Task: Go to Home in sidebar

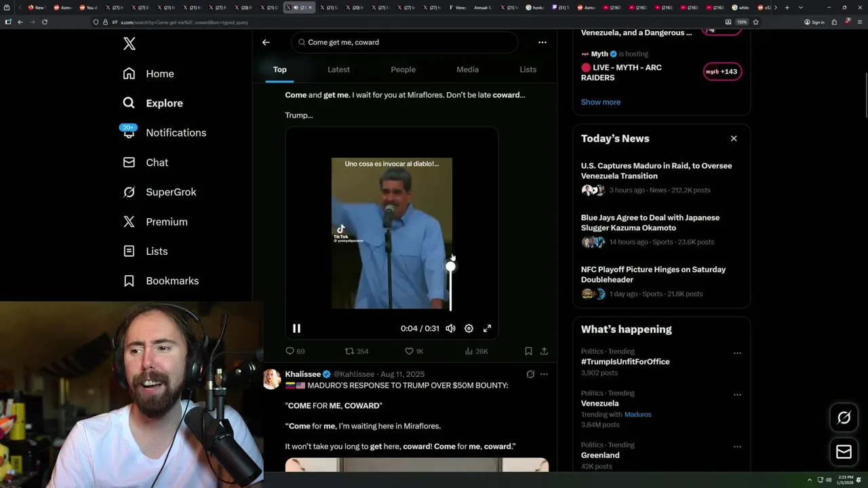Action: click(149, 74)
